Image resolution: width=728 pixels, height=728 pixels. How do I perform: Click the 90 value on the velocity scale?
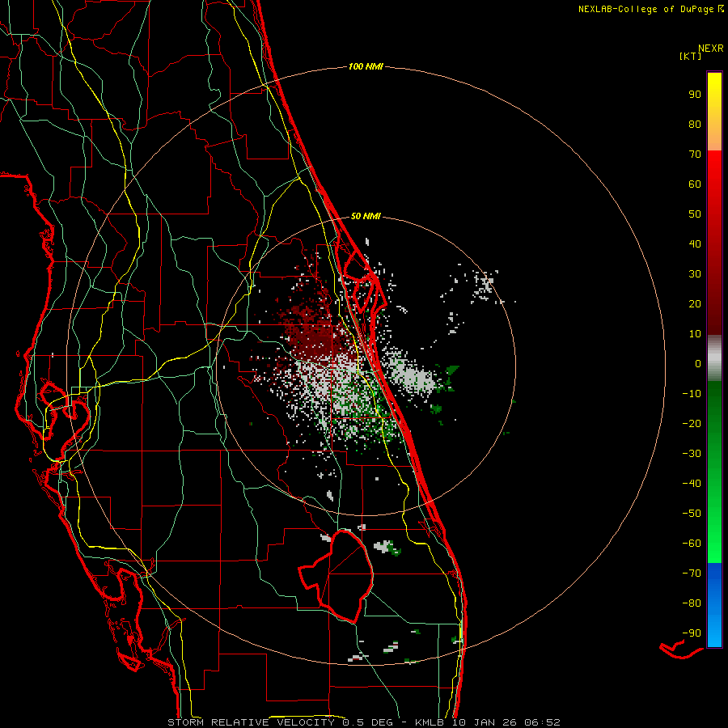coord(695,95)
